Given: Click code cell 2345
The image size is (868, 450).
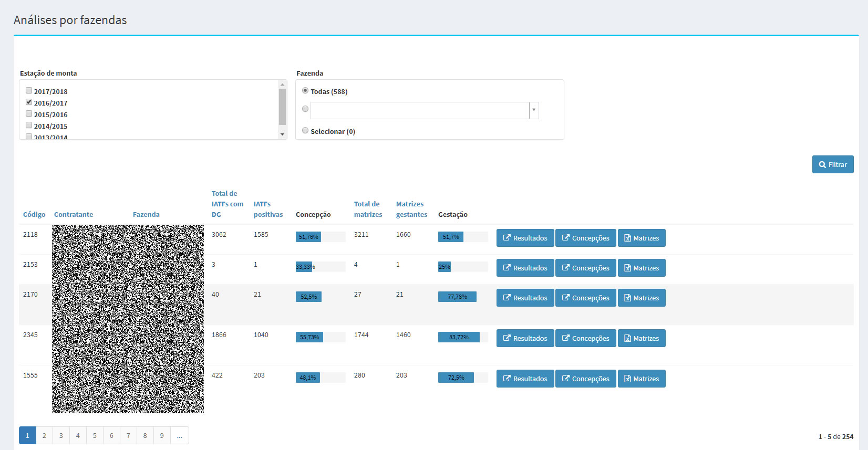Looking at the screenshot, I should coord(30,335).
